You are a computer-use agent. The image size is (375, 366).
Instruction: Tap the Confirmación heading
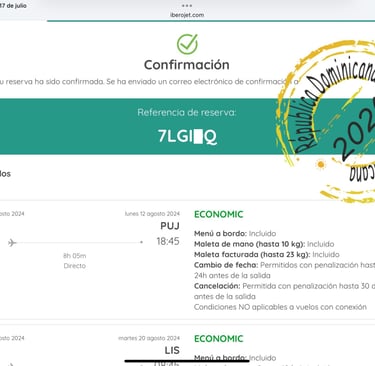point(187,65)
